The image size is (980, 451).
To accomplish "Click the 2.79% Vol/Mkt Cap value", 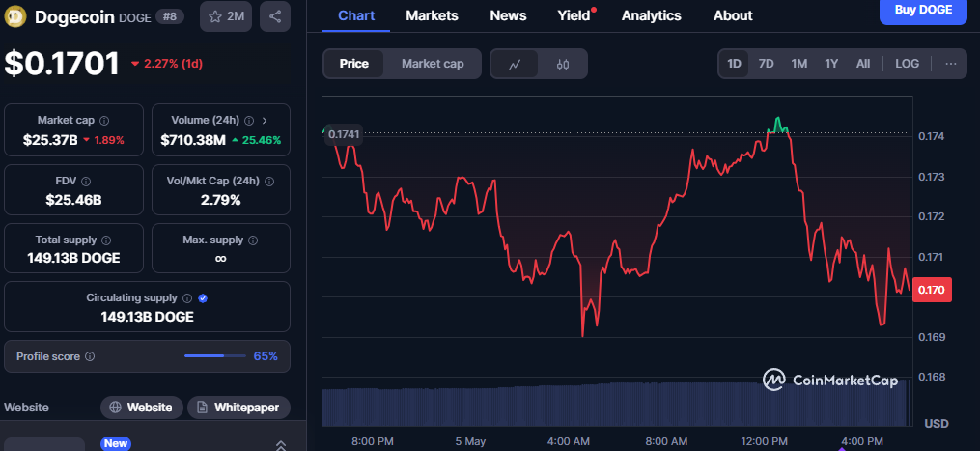I will click(x=221, y=201).
